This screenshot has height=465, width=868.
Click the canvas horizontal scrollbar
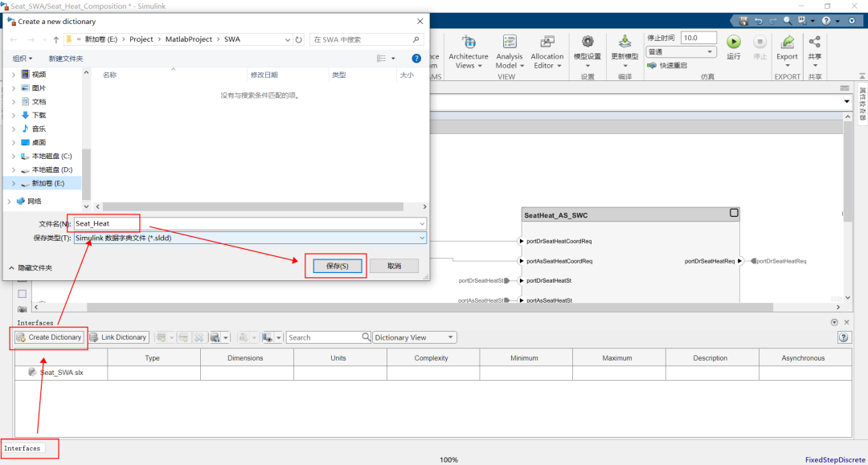click(429, 307)
